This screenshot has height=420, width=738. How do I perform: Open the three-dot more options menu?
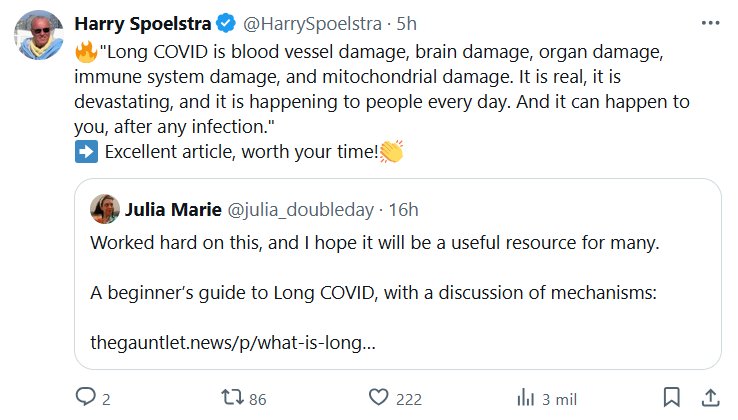tap(708, 21)
